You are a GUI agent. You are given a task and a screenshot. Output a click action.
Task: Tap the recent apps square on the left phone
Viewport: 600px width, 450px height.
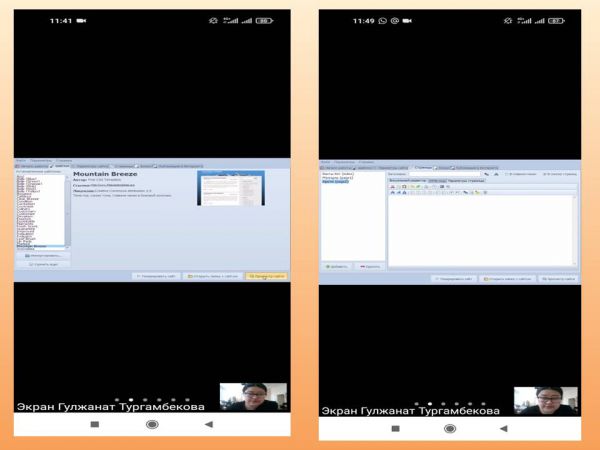[x=95, y=424]
